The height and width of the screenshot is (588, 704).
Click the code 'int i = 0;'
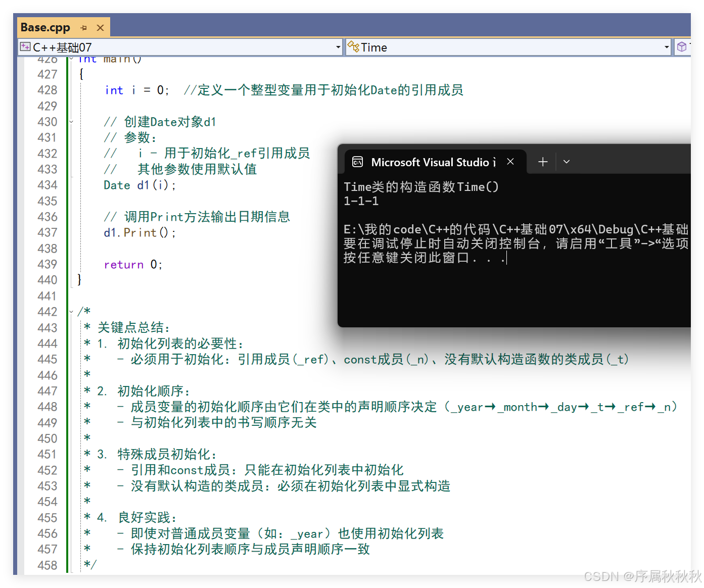[137, 90]
